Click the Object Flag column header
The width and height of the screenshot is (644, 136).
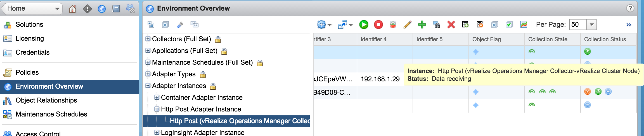pos(486,39)
